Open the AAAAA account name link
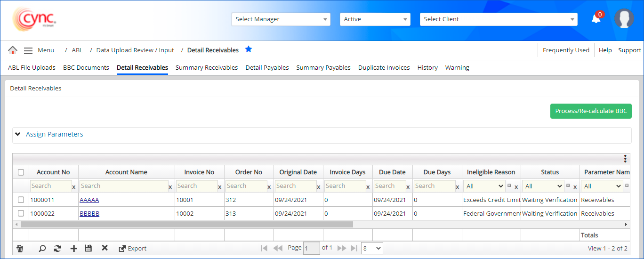Image resolution: width=644 pixels, height=259 pixels. click(x=89, y=200)
